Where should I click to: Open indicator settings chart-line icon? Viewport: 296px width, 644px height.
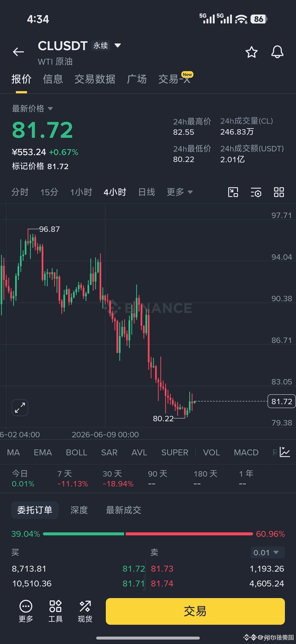coord(285,452)
